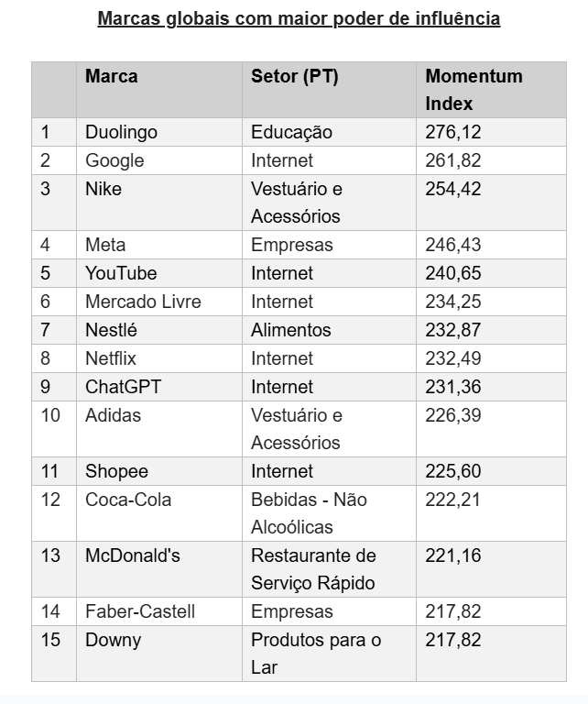
Task: Select the 'McDonald's' cell
Action: [x=133, y=555]
